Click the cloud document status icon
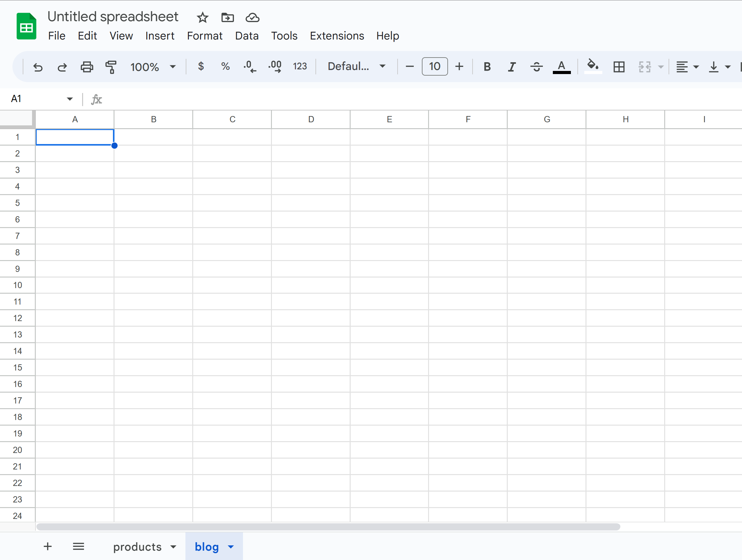 click(252, 17)
